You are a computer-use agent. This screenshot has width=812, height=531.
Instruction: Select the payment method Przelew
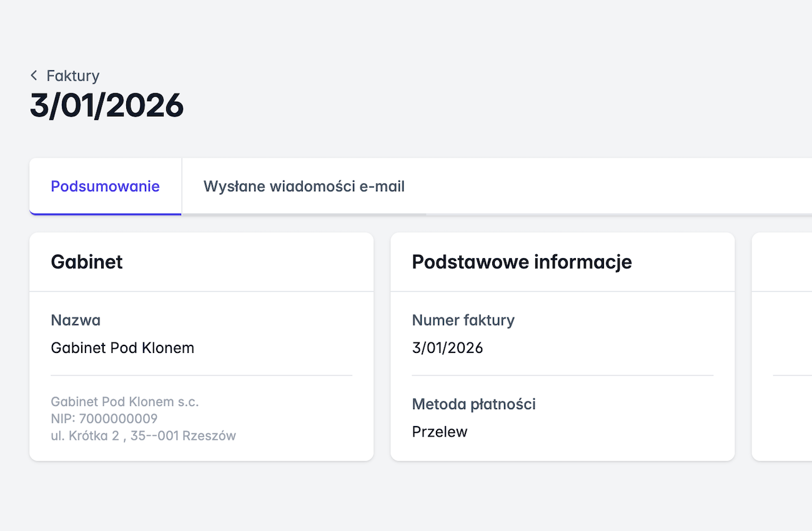coord(440,431)
